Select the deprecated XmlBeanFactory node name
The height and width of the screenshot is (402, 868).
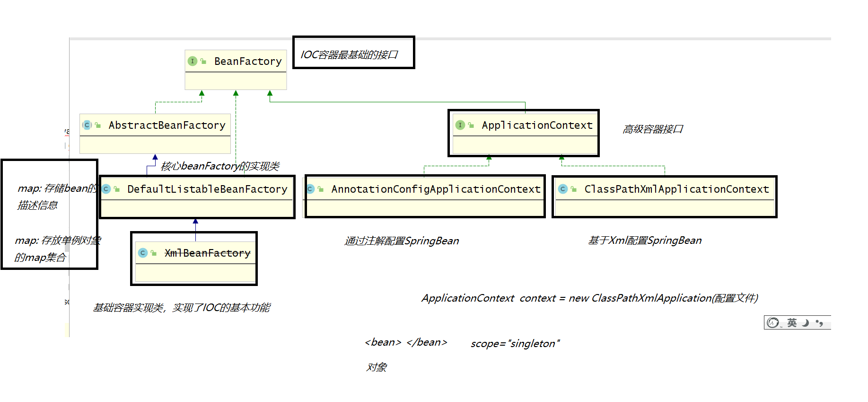click(207, 253)
